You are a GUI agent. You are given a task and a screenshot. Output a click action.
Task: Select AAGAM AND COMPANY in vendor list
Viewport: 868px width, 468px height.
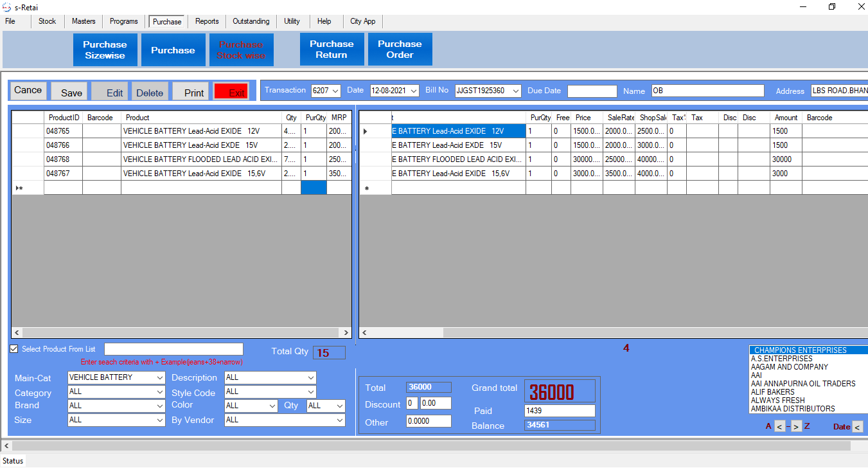(789, 367)
